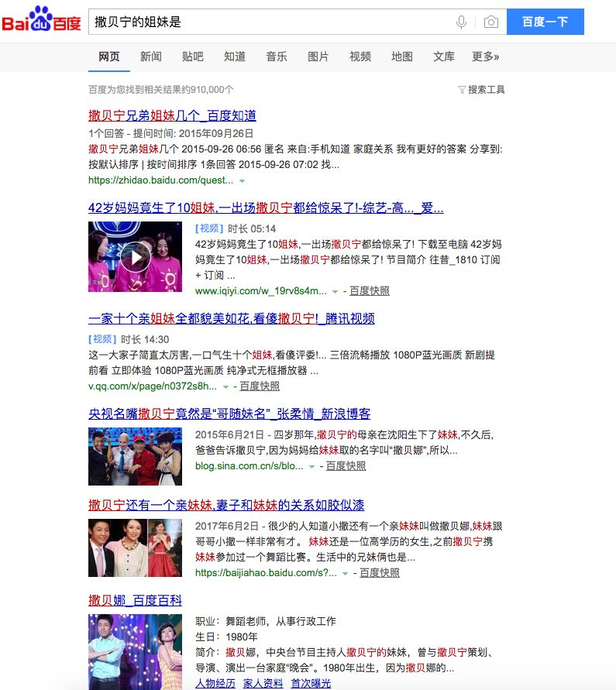Open result 撒贝宁兄弟姐妹几个_百度知道
This screenshot has width=616, height=690.
click(172, 115)
